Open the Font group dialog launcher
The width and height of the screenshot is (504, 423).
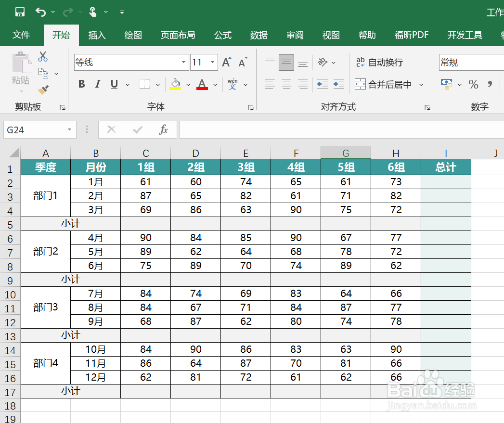(250, 107)
